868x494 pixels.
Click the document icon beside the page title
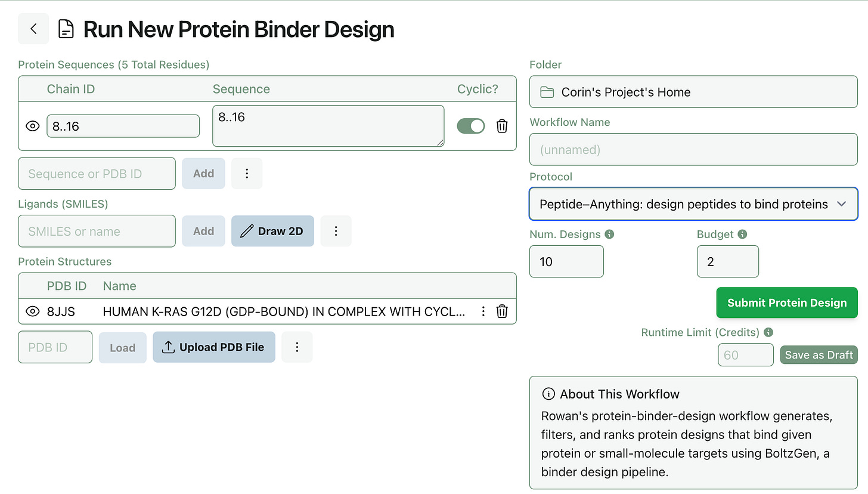tap(66, 29)
